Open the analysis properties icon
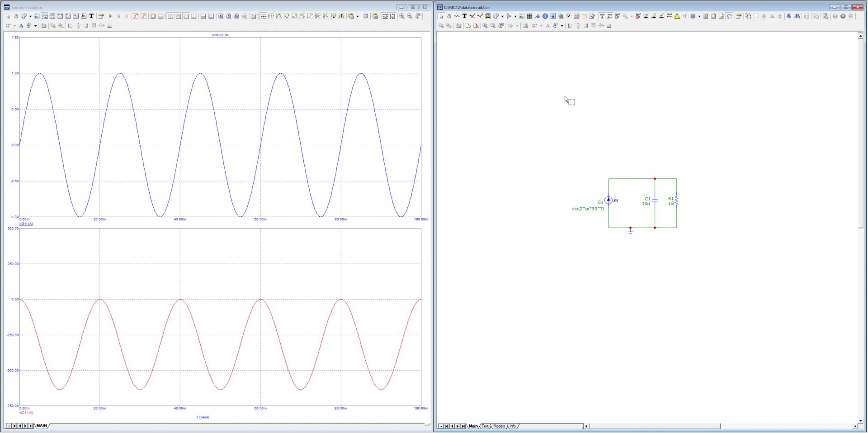 tap(101, 16)
